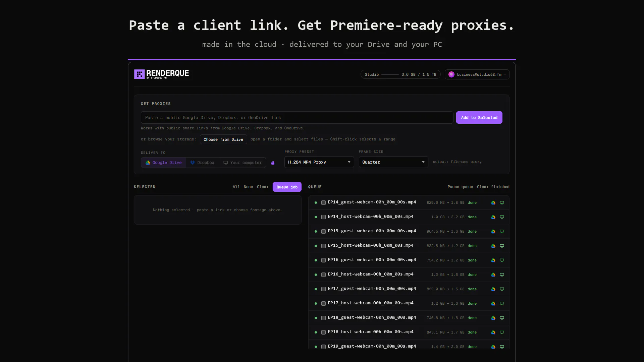The width and height of the screenshot is (644, 362).
Task: Open Google Drive copy of EP14_host-webcam file
Action: tap(493, 217)
